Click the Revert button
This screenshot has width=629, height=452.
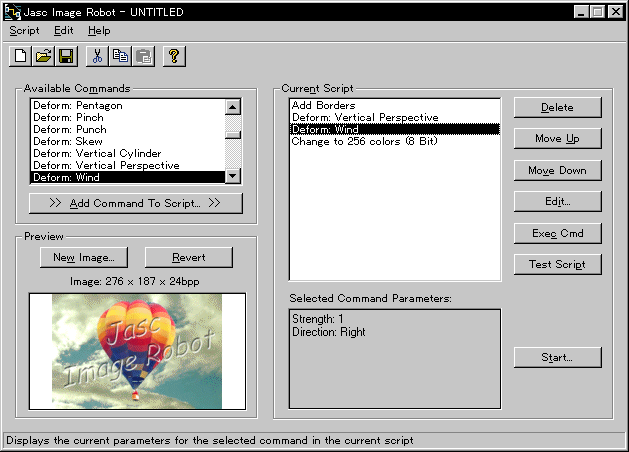tap(189, 257)
